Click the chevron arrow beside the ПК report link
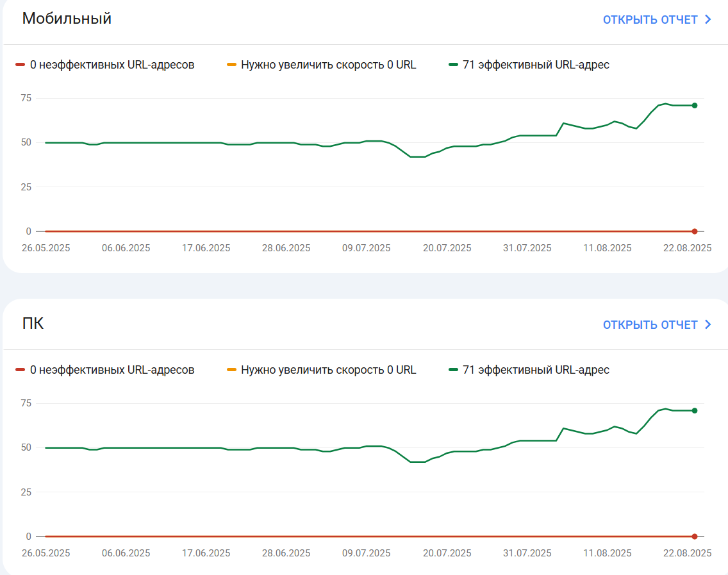728x575 pixels. click(x=708, y=324)
